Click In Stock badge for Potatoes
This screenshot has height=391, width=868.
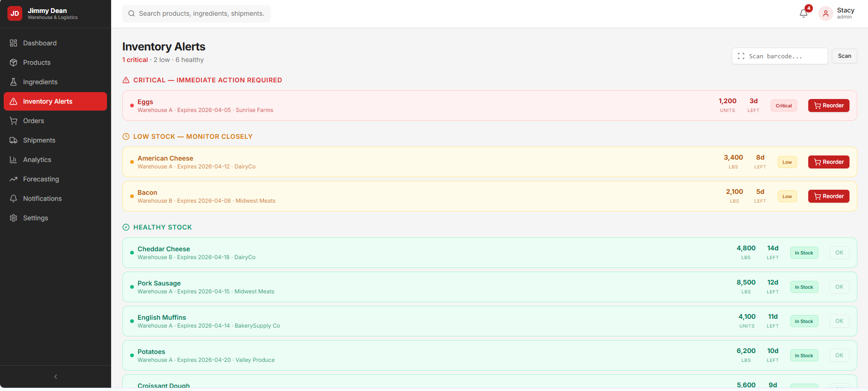804,355
